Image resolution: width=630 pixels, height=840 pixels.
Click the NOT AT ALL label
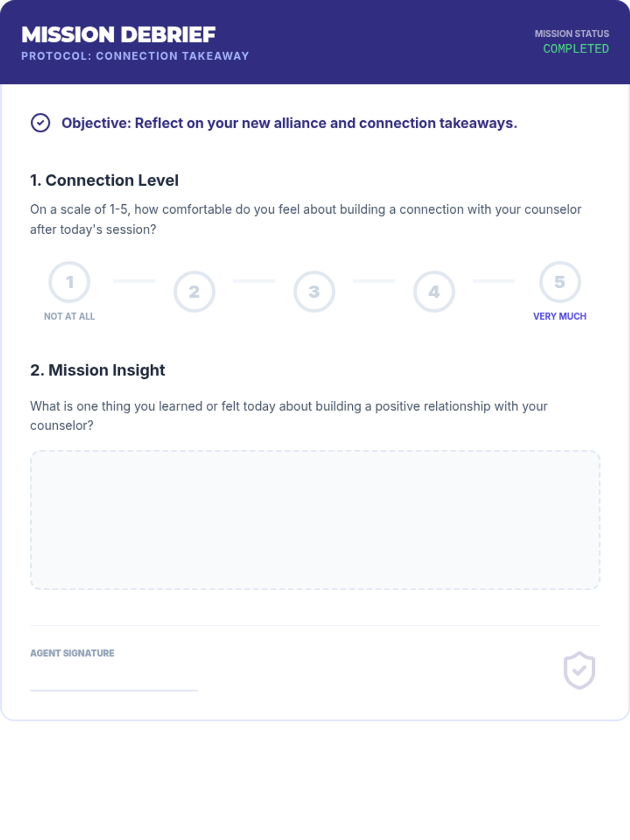[x=69, y=316]
